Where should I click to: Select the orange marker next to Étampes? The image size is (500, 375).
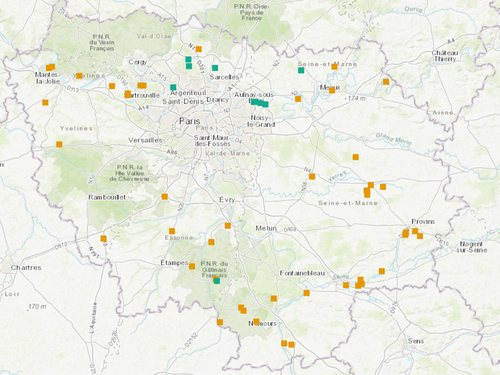click(192, 266)
